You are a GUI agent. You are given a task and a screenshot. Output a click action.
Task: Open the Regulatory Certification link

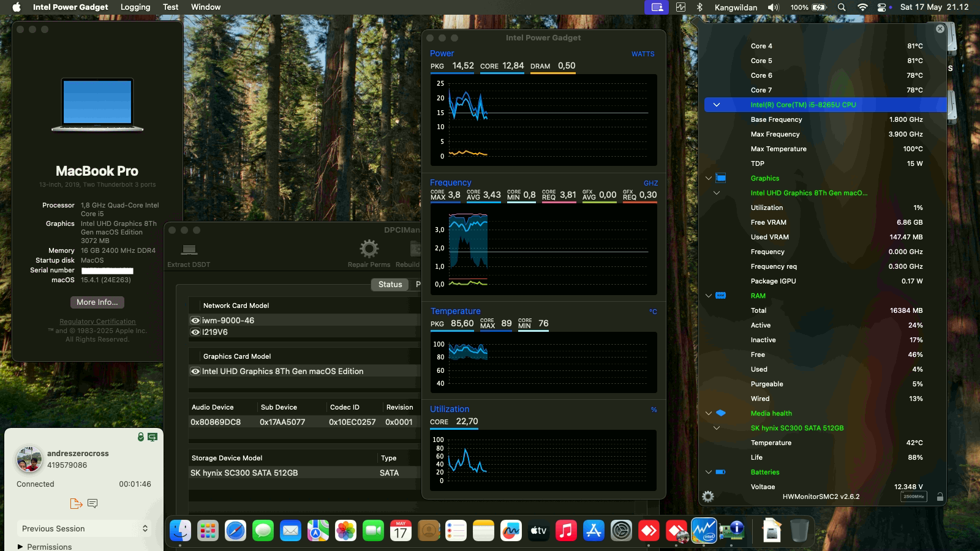click(x=97, y=321)
